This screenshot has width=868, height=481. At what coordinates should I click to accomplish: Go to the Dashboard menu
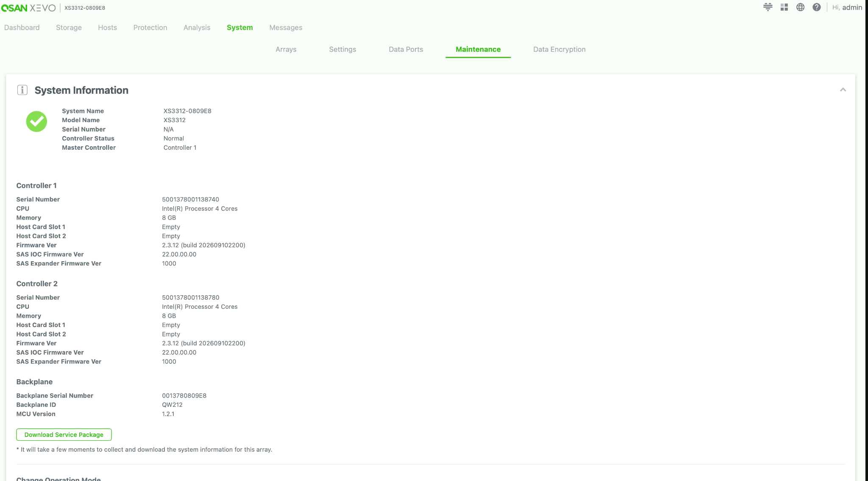coord(22,27)
